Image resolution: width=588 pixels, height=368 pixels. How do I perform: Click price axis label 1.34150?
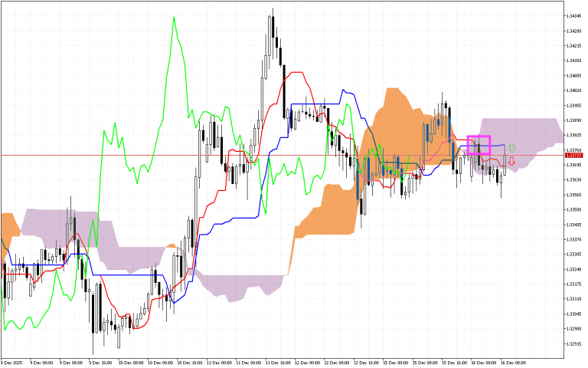574,61
